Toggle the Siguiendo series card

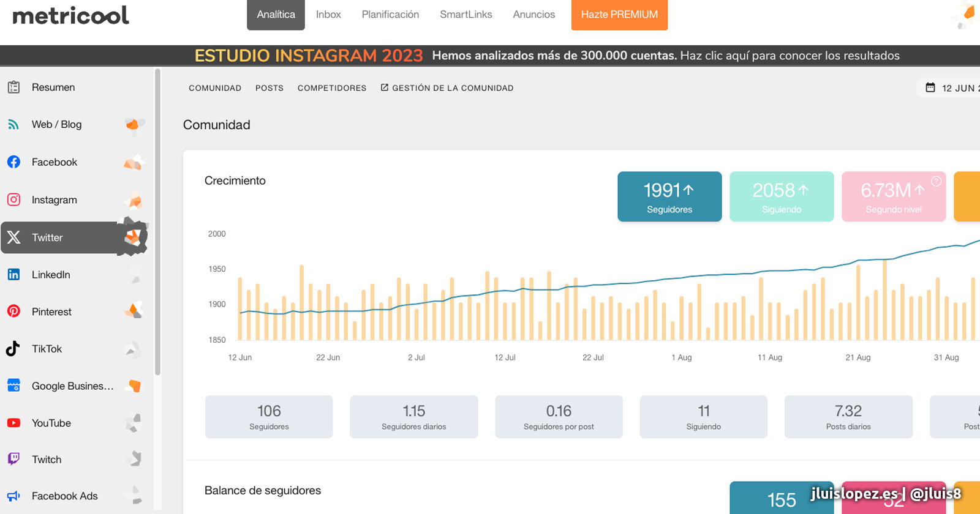pyautogui.click(x=781, y=196)
